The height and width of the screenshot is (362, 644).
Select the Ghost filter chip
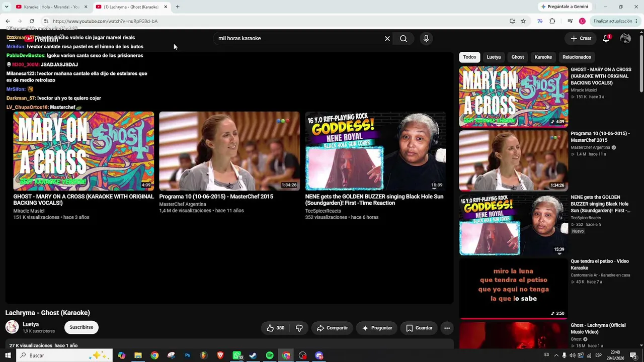(518, 57)
